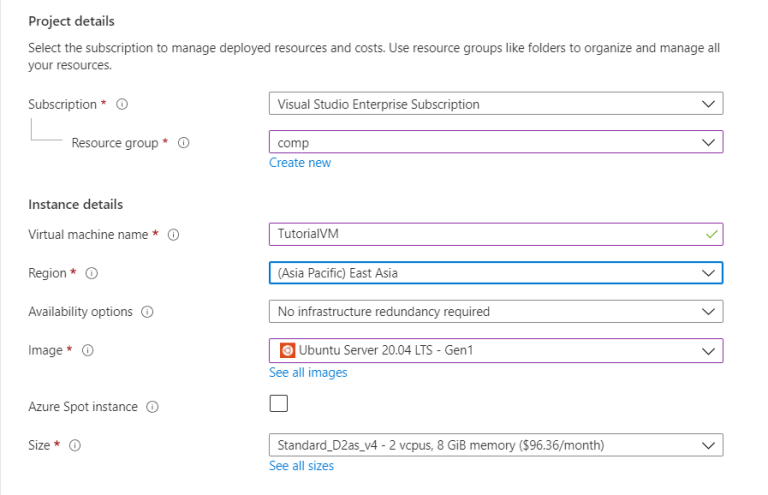Image resolution: width=768 pixels, height=495 pixels.
Task: Click the info icon beside Availability options
Action: [147, 312]
